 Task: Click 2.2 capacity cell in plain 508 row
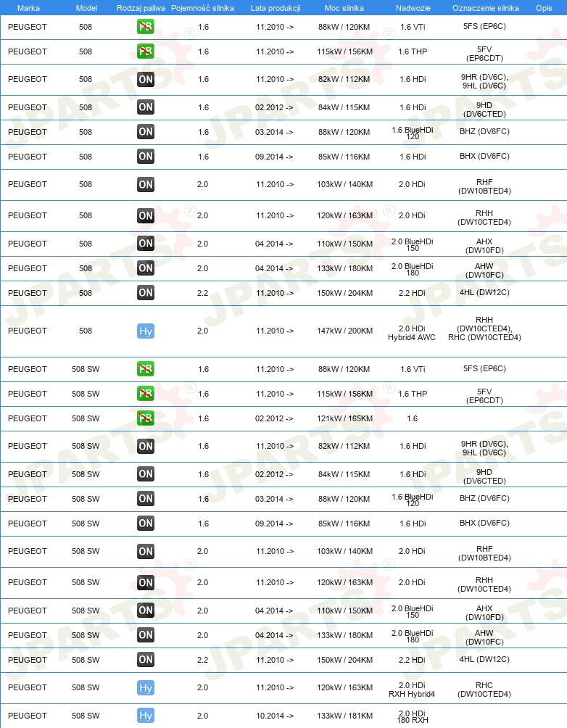point(202,293)
